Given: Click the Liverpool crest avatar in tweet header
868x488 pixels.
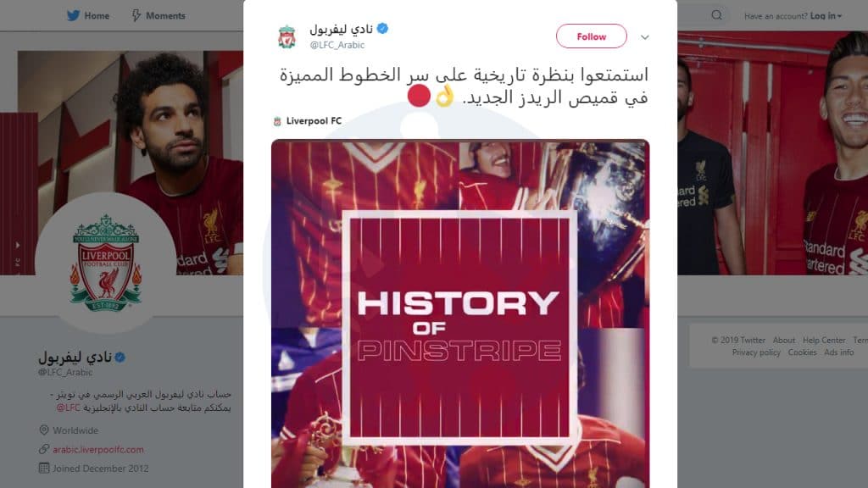Looking at the screenshot, I should [287, 36].
